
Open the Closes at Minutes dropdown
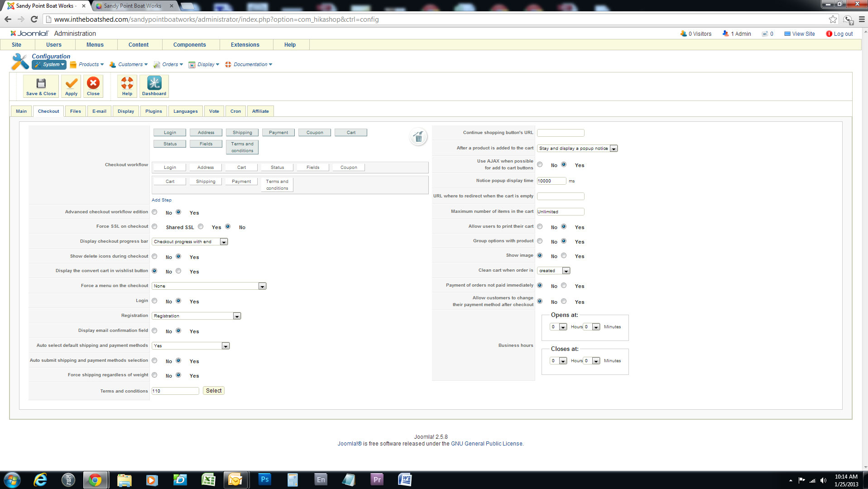591,361
